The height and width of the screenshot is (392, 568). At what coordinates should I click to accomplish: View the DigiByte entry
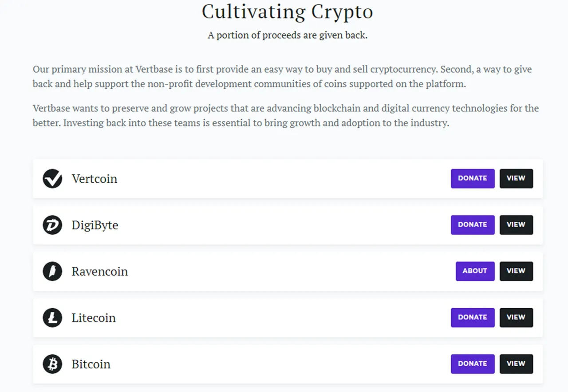pyautogui.click(x=516, y=225)
